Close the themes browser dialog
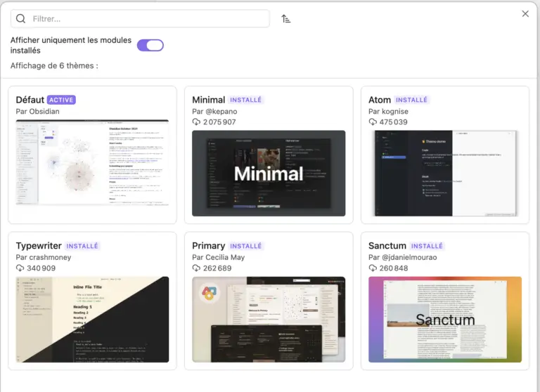The height and width of the screenshot is (392, 540). pos(525,13)
